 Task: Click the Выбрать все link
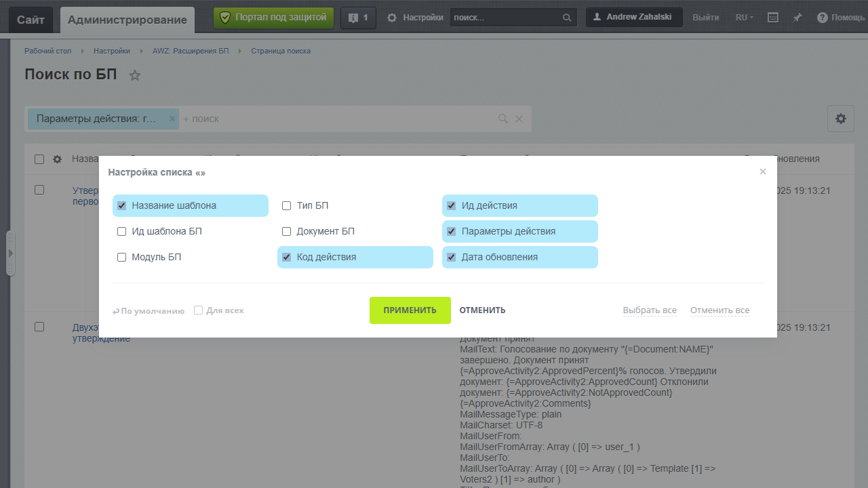pyautogui.click(x=650, y=310)
